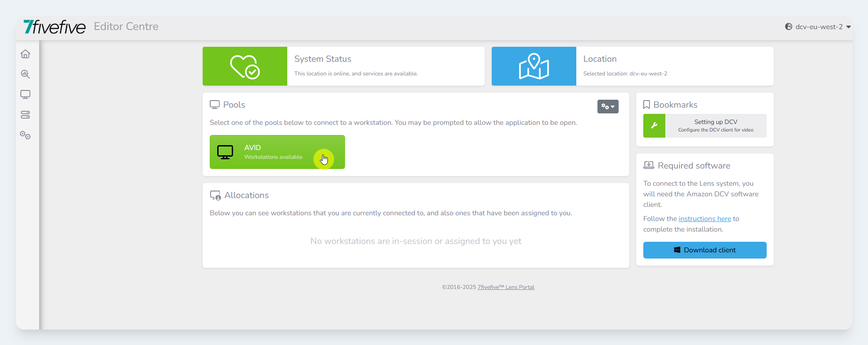Click the green wrench bookmark icon
This screenshot has height=345, width=868.
654,126
